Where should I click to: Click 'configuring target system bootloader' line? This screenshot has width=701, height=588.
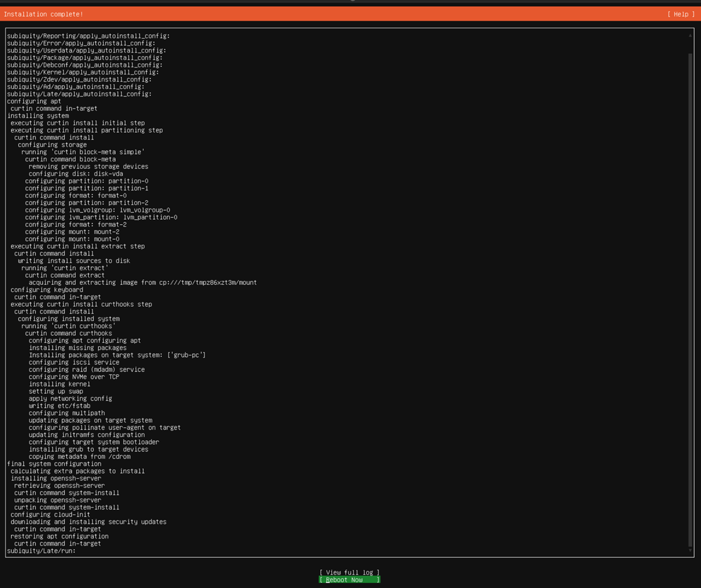click(94, 442)
